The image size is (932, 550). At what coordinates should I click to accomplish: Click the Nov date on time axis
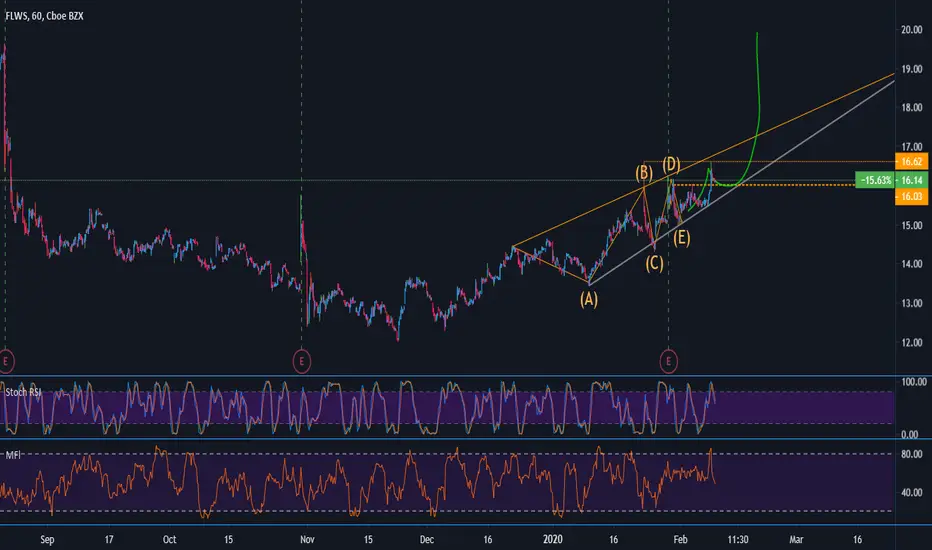307,539
